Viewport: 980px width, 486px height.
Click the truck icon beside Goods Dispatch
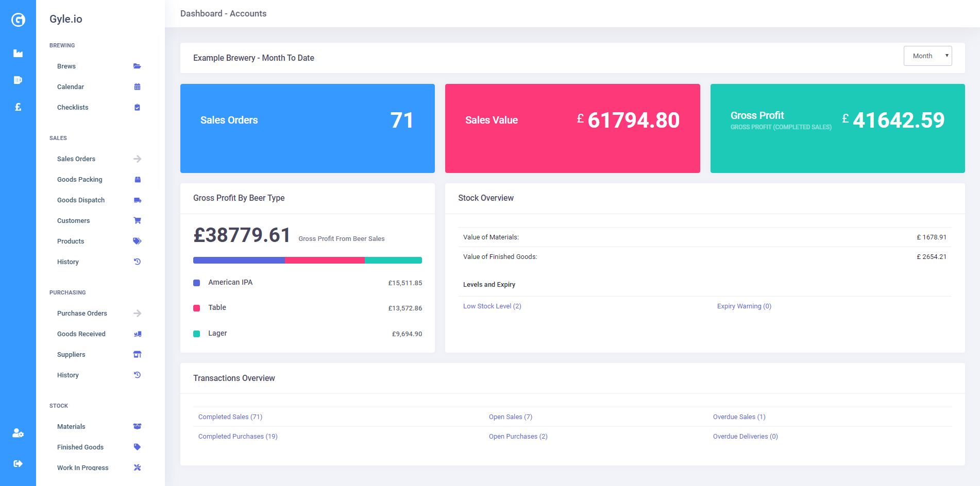coord(137,200)
